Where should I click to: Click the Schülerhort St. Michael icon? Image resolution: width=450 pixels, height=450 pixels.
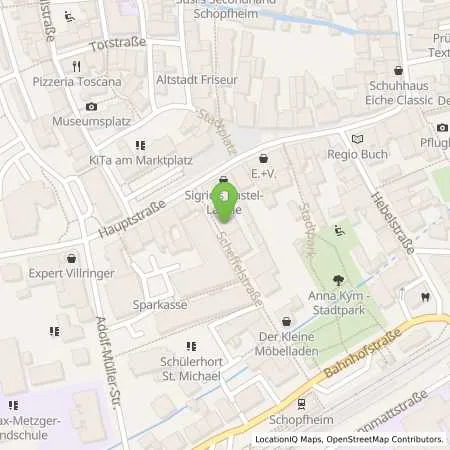(x=191, y=346)
